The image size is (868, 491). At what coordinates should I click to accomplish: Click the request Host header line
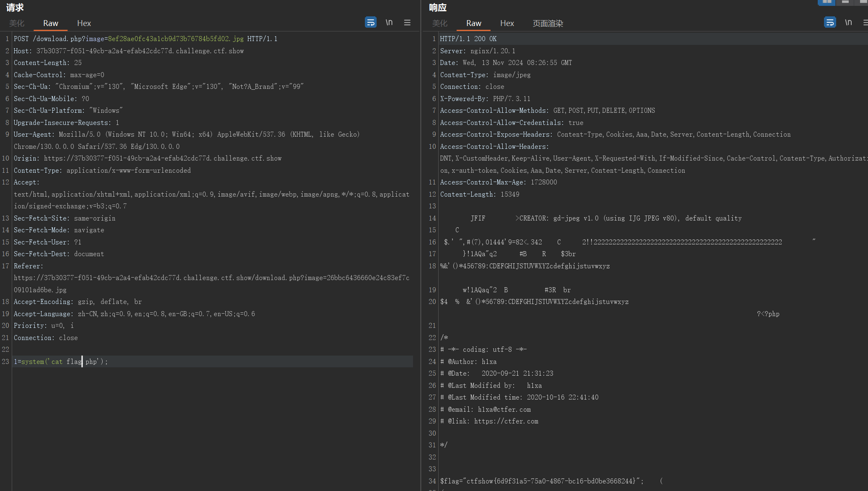click(x=129, y=51)
